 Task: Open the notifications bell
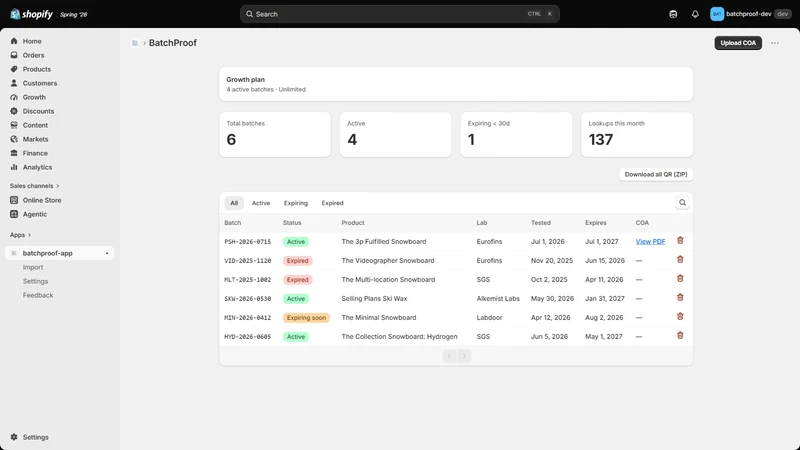tap(695, 14)
